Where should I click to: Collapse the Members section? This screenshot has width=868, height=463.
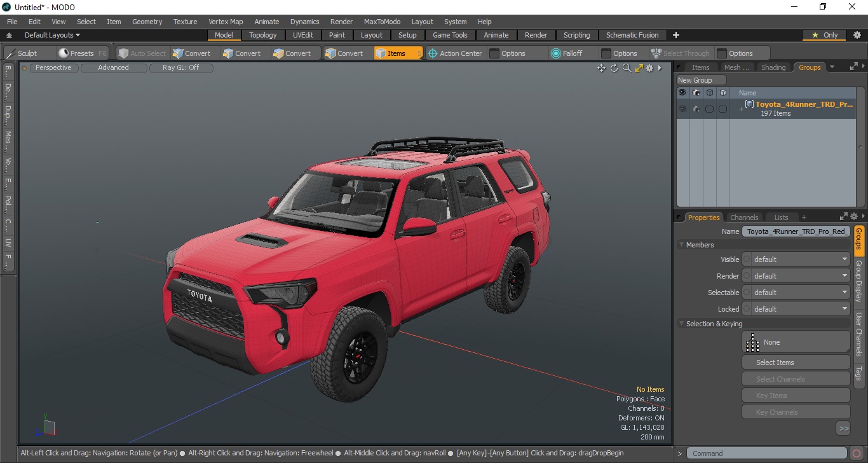click(682, 245)
